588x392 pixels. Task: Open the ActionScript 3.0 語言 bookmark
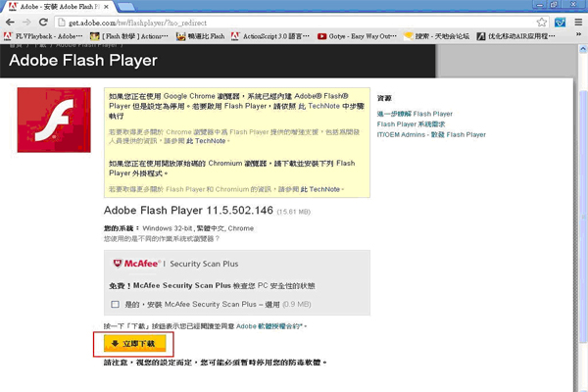tap(270, 36)
